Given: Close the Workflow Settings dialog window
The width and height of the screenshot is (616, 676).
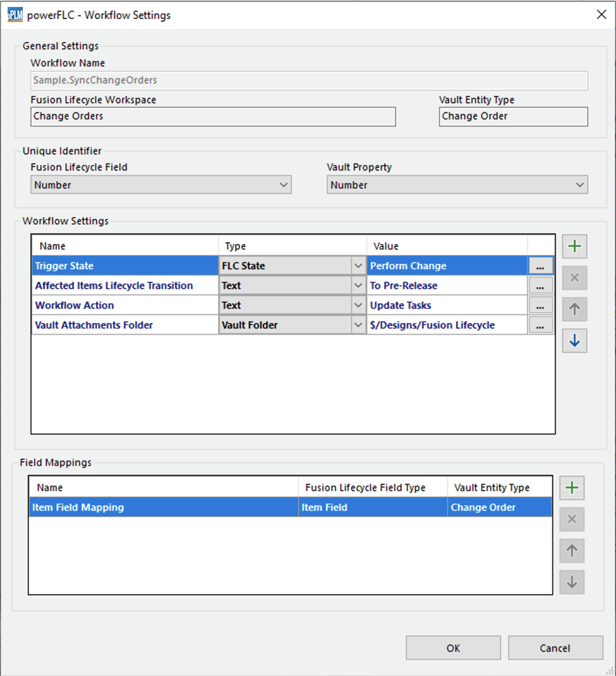Looking at the screenshot, I should (x=601, y=15).
